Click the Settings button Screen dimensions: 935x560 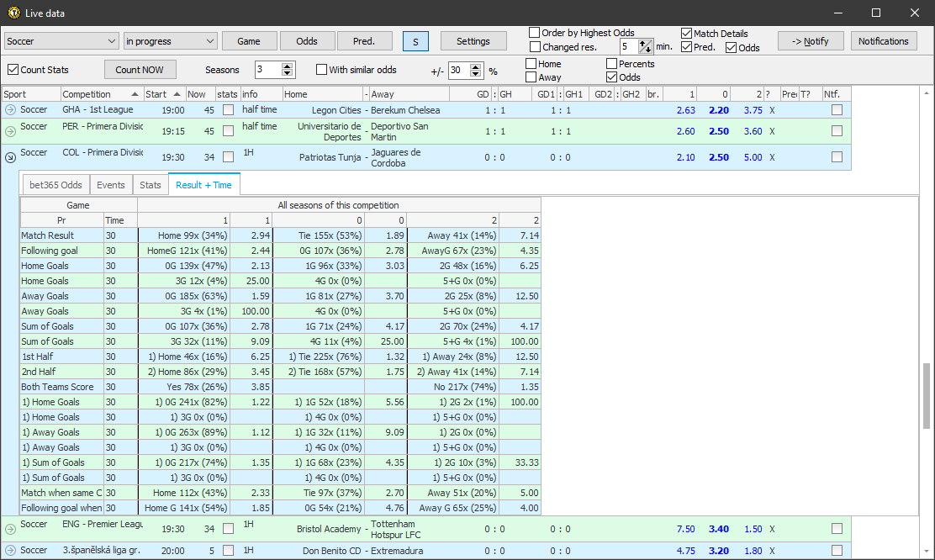pos(473,40)
